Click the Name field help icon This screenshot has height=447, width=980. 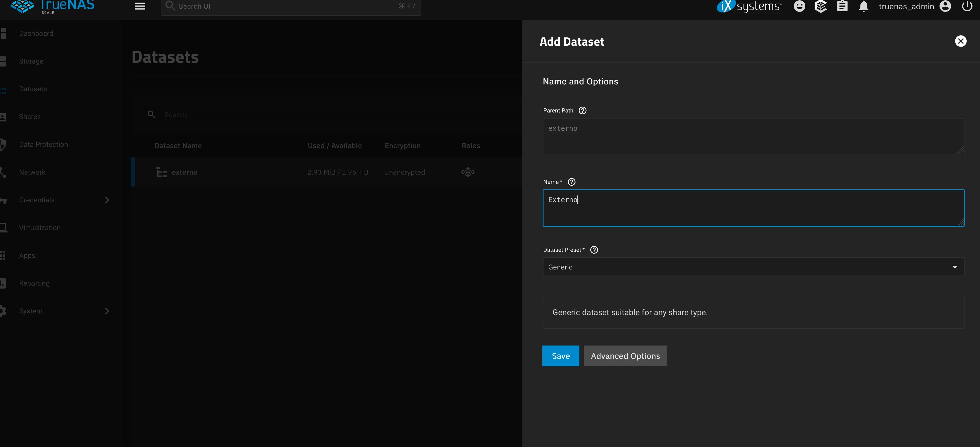coord(571,182)
